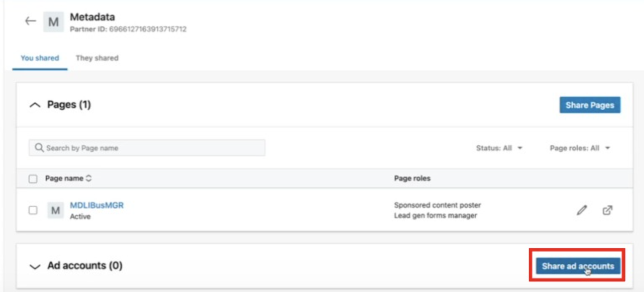Open MDLIBusMGR page in external link
Viewport: 644px width, 292px height.
coord(607,210)
